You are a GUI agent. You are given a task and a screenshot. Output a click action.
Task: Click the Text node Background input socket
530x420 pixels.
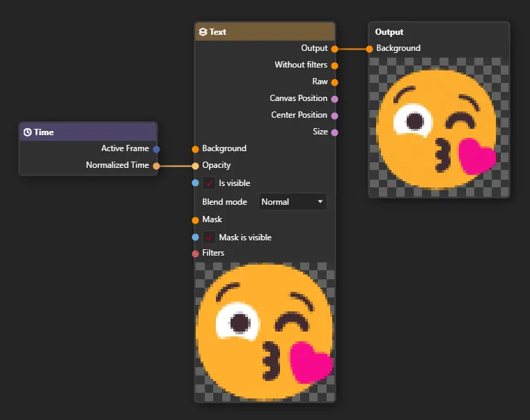click(x=195, y=149)
